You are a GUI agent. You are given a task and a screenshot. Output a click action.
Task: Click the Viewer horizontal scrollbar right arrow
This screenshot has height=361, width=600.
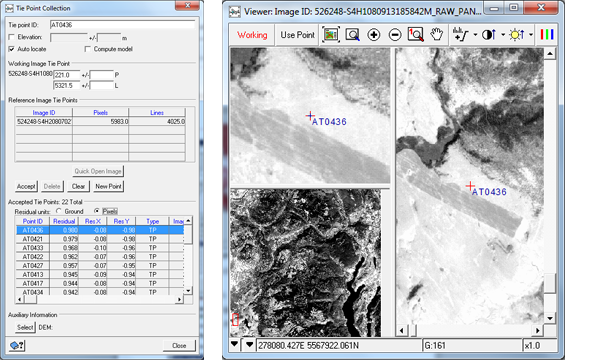coord(538,330)
